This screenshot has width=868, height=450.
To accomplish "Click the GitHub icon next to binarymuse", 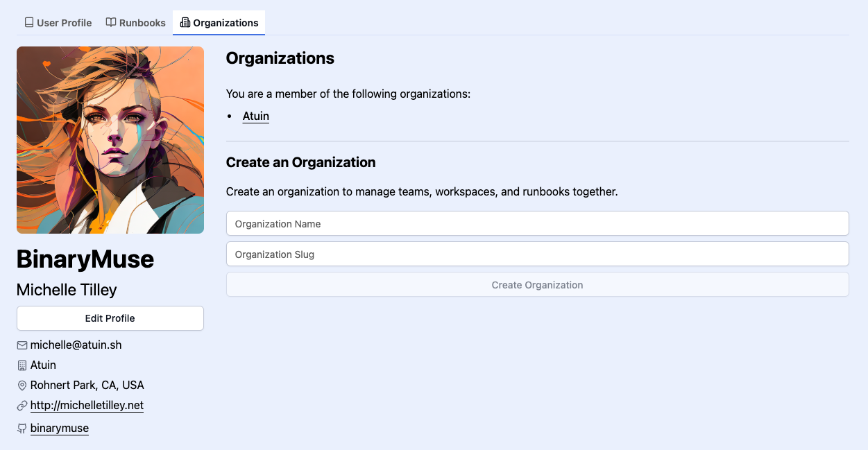I will [x=22, y=429].
